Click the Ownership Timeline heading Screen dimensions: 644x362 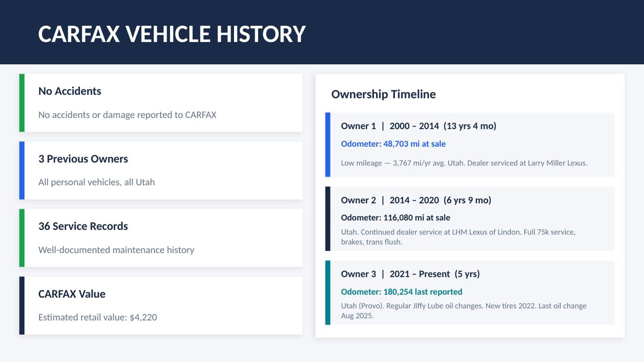click(x=383, y=94)
